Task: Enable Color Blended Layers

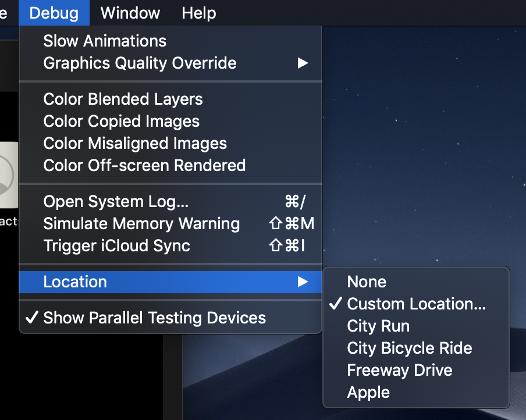Action: (x=170, y=99)
